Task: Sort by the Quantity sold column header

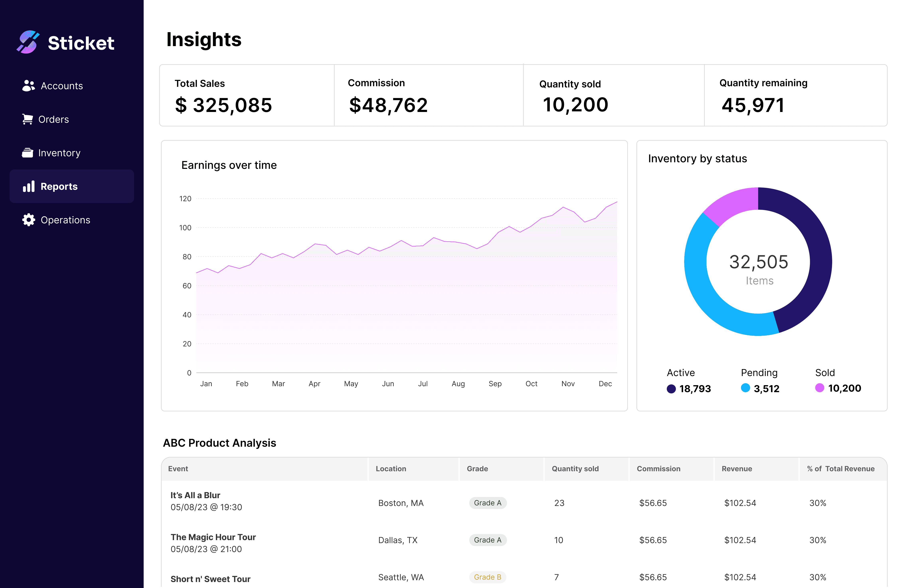Action: point(575,469)
